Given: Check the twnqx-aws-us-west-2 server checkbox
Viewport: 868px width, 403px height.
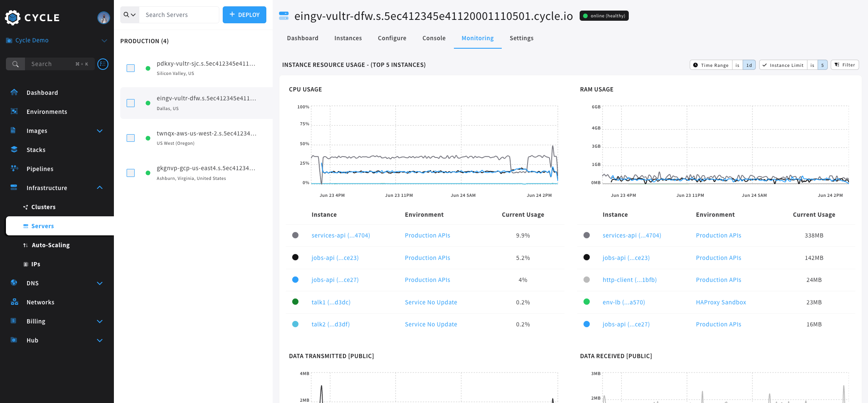Looking at the screenshot, I should (131, 138).
